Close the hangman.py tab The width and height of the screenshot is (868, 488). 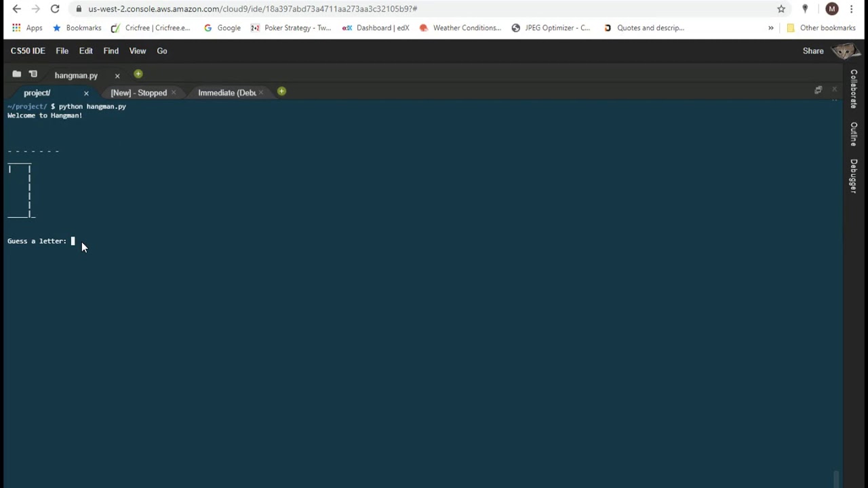click(117, 75)
